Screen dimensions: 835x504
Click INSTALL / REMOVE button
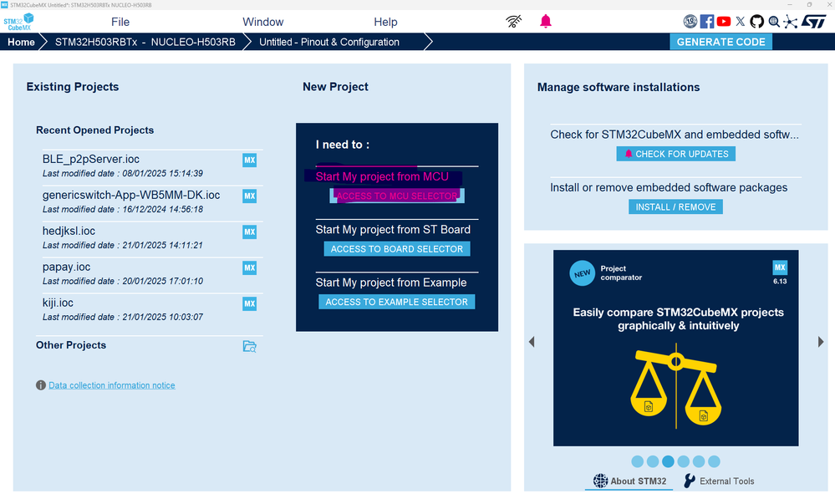(676, 206)
